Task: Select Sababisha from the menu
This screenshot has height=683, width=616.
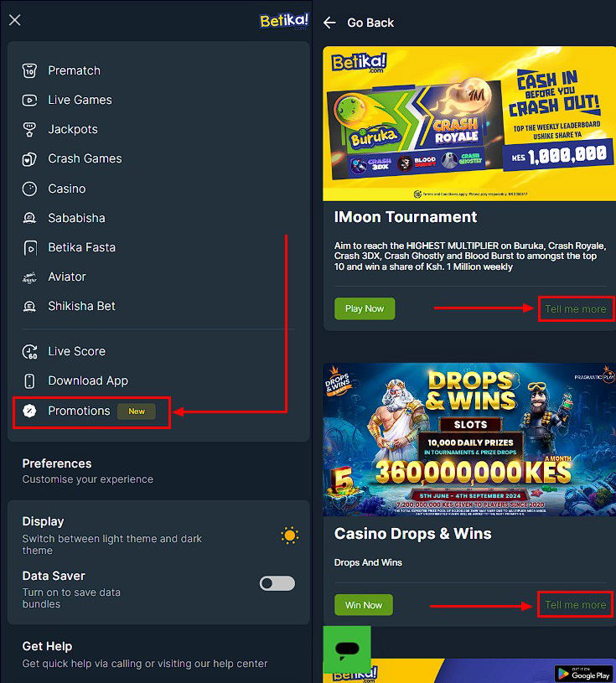Action: (76, 218)
